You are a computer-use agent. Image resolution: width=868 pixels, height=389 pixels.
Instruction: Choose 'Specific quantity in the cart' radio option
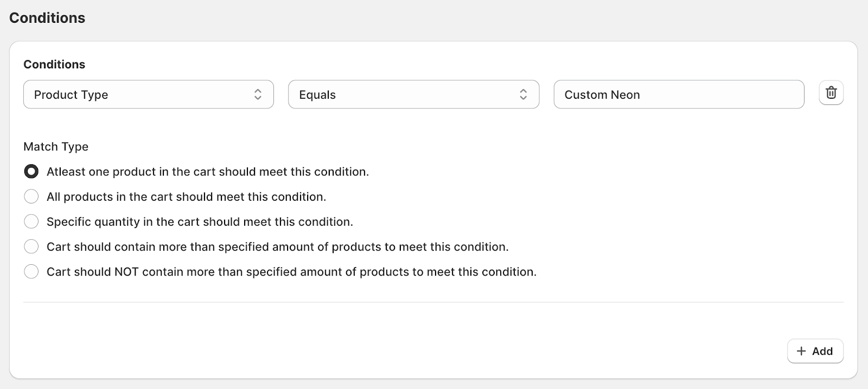[x=31, y=221]
